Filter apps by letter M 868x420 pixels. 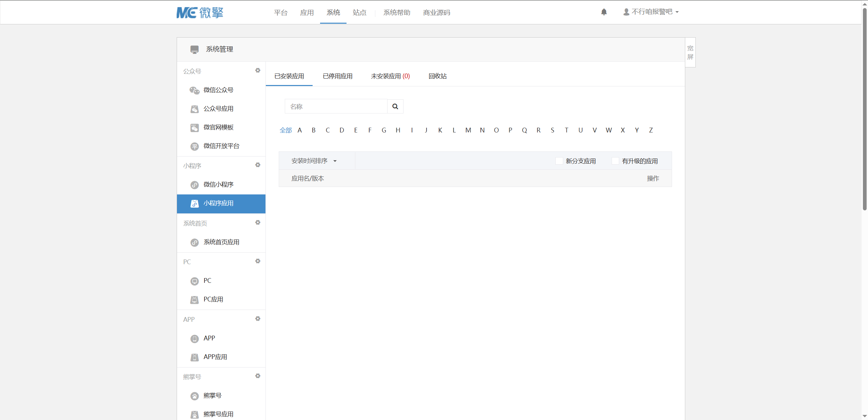(x=468, y=130)
